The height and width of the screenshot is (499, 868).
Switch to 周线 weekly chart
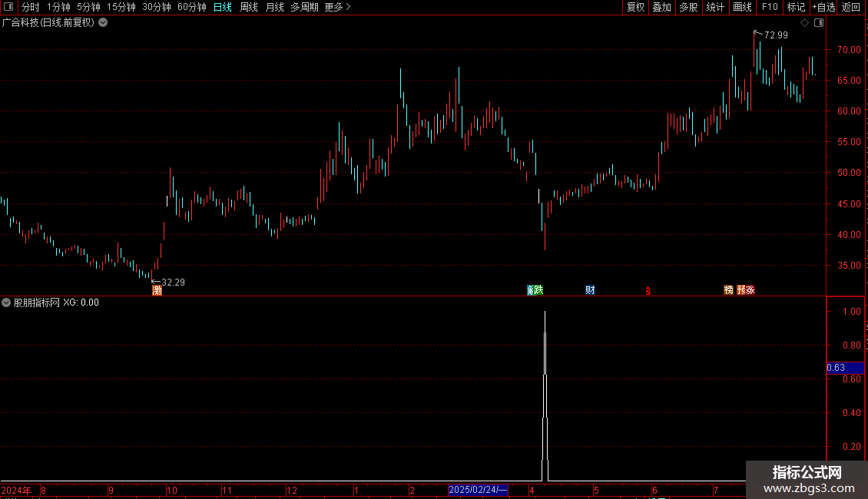coord(249,7)
